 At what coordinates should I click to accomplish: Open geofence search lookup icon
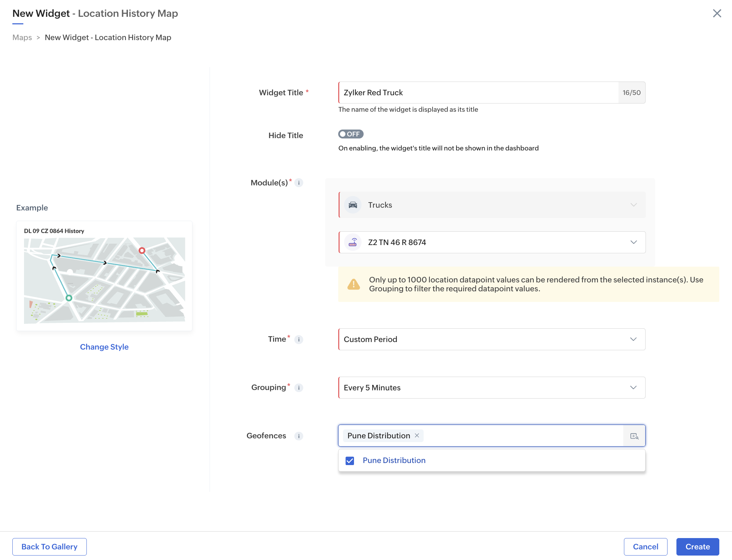(x=634, y=436)
